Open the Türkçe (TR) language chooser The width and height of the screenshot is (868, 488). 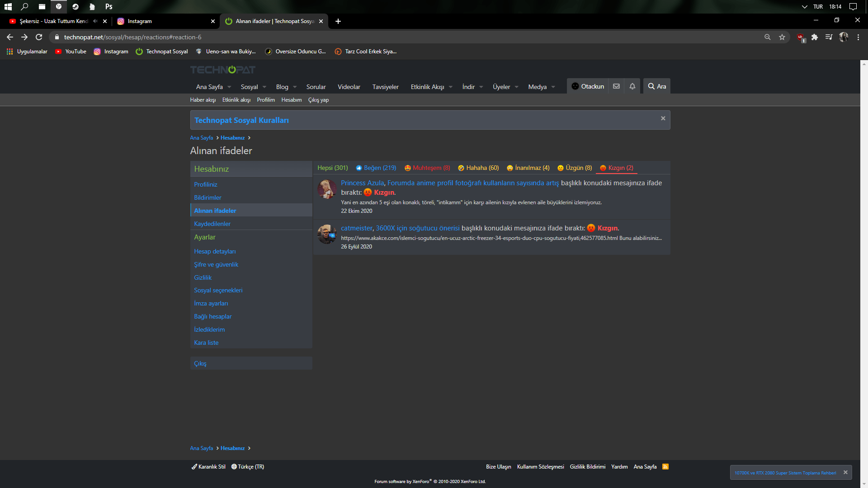pos(248,467)
